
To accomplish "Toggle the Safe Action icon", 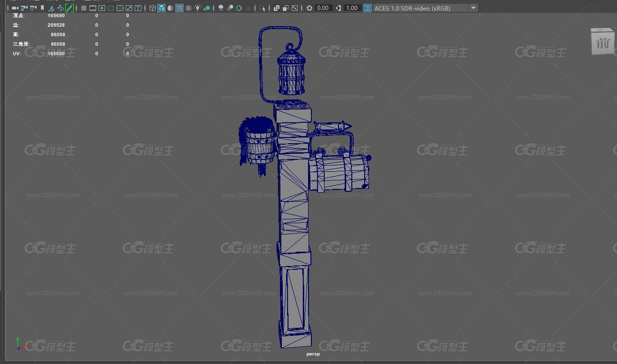I will tap(129, 8).
